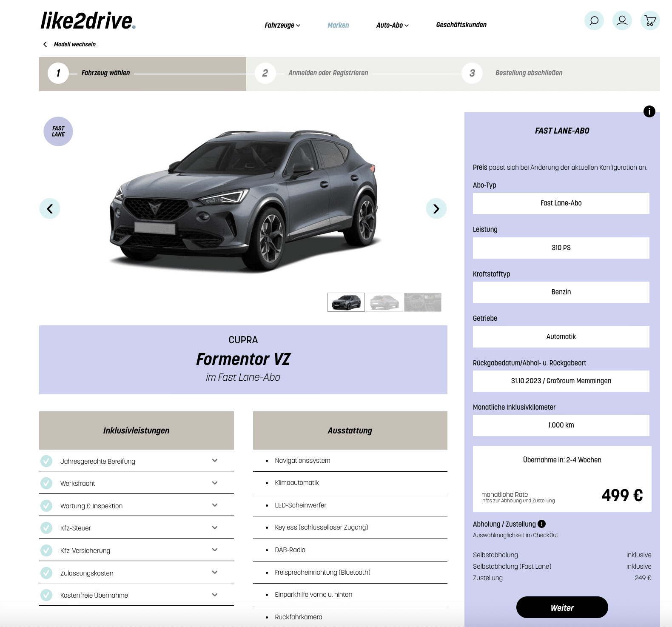
Task: Click the Klimaautomatik equipment row
Action: (350, 483)
